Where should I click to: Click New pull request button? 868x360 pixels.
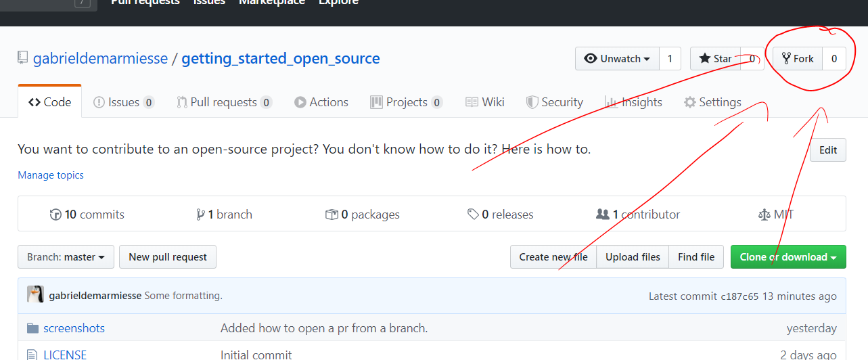[168, 257]
